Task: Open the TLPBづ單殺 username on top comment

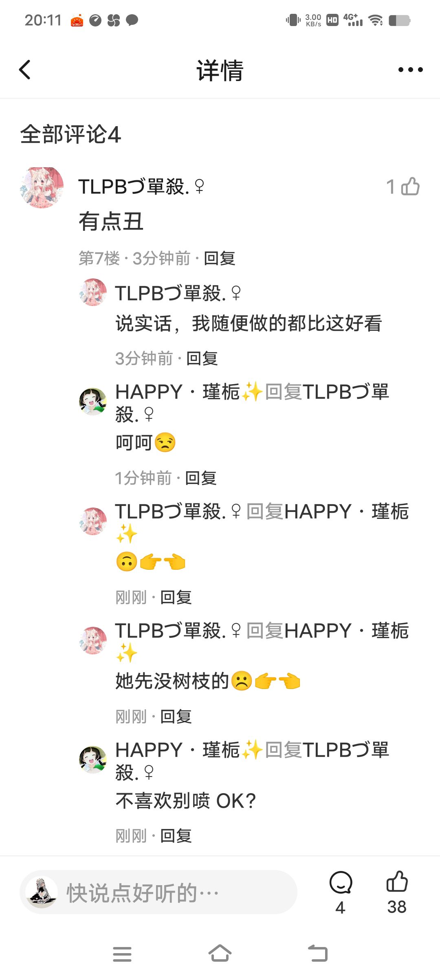Action: [141, 186]
